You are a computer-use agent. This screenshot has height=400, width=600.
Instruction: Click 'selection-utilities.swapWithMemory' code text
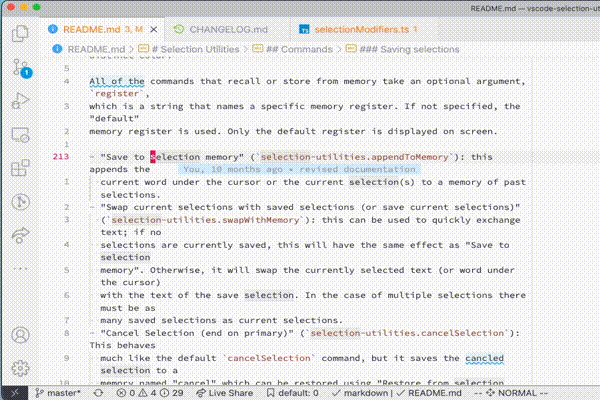[205, 220]
